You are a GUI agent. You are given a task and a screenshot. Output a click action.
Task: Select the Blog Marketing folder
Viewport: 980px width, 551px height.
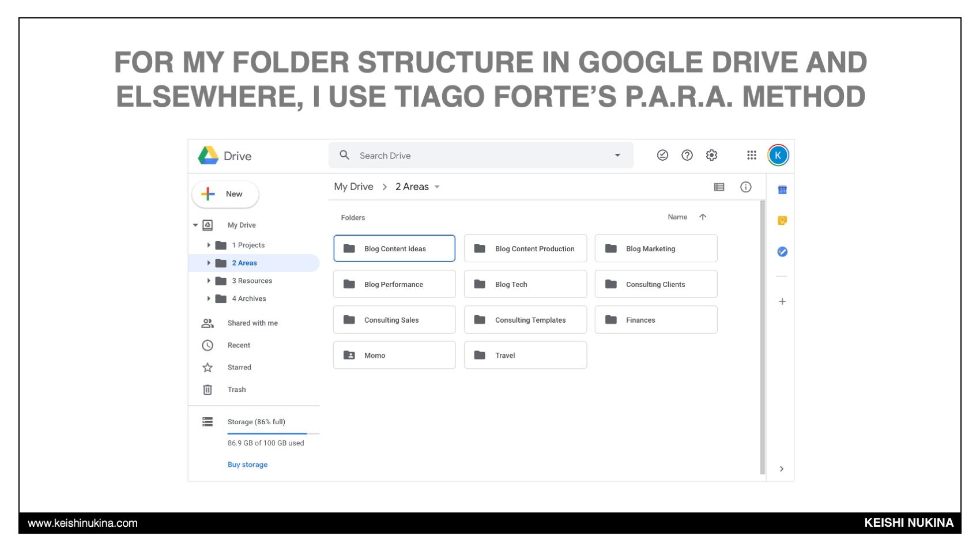tap(656, 248)
